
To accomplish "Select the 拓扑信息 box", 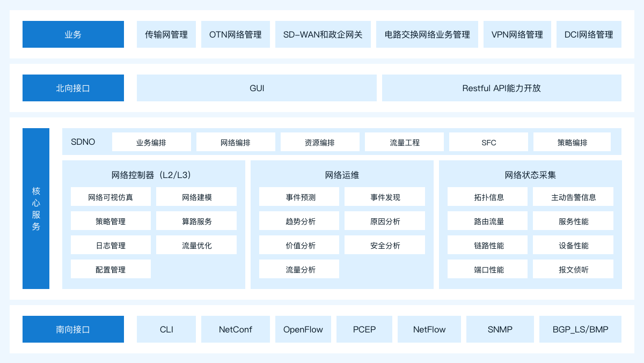I will coord(487,197).
